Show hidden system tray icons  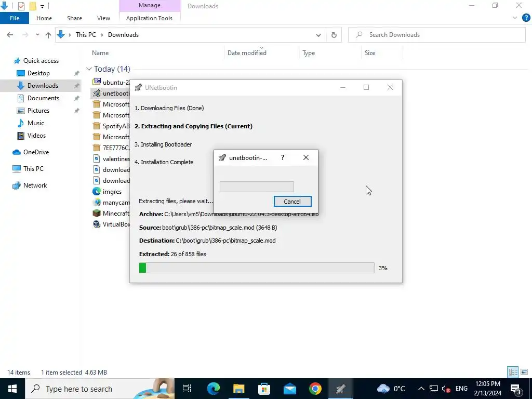(421, 389)
